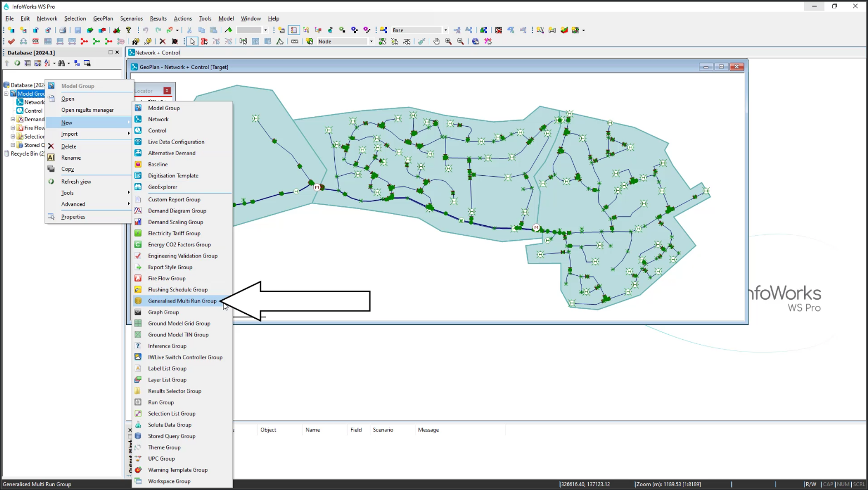Click the A-Z sort icon in Database panel

coord(47,63)
